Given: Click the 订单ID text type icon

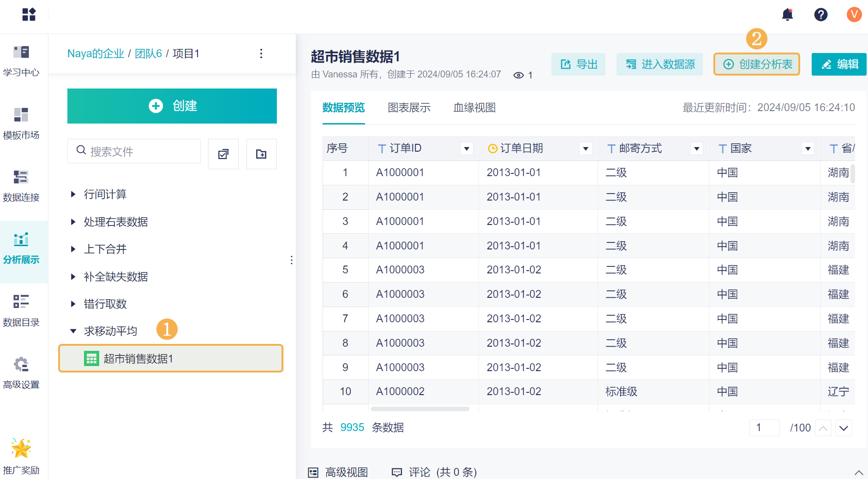Looking at the screenshot, I should 382,148.
